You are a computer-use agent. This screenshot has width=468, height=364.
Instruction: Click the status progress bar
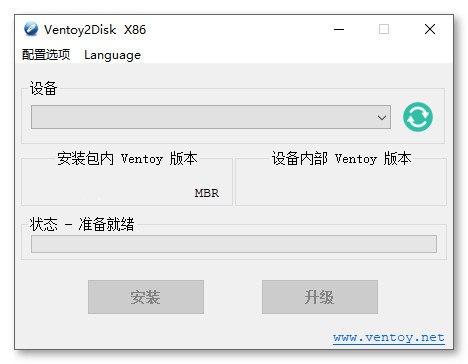click(x=234, y=244)
